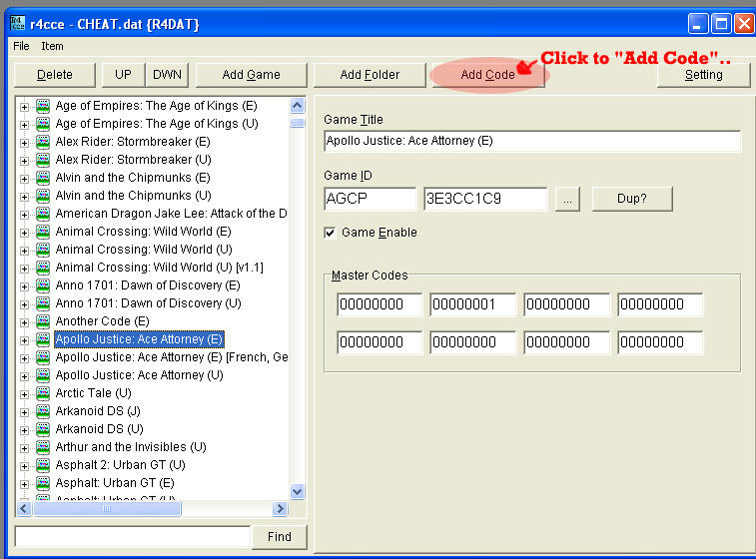Expand the Animal Crossing: Wild World (U) node
Image resolution: width=756 pixels, height=559 pixels.
pos(24,251)
